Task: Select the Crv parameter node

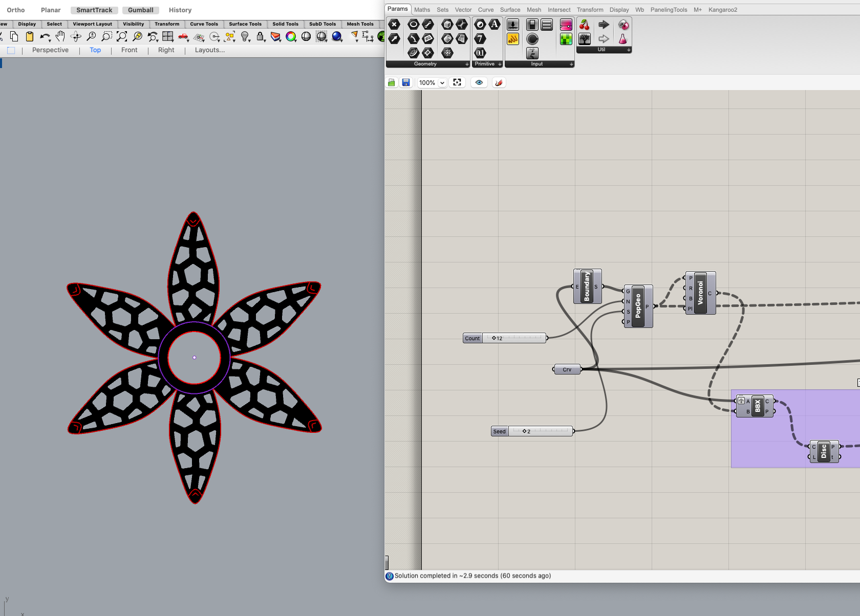Action: [567, 369]
